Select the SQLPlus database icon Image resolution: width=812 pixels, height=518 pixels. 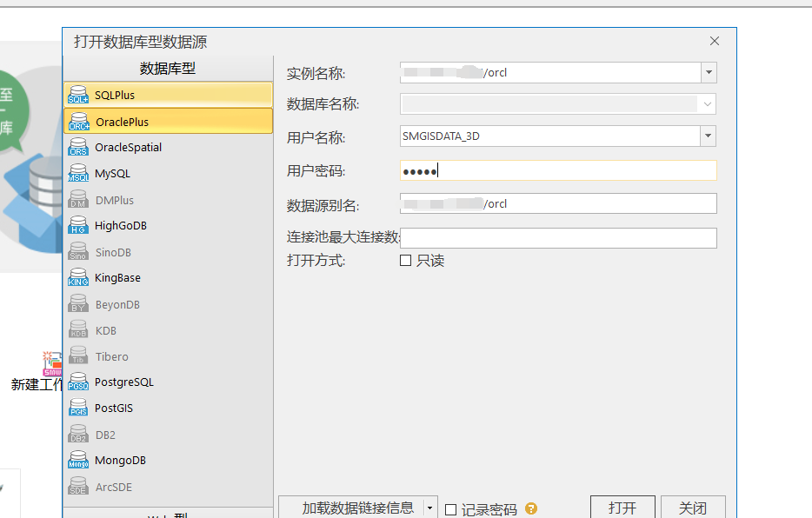pos(78,95)
